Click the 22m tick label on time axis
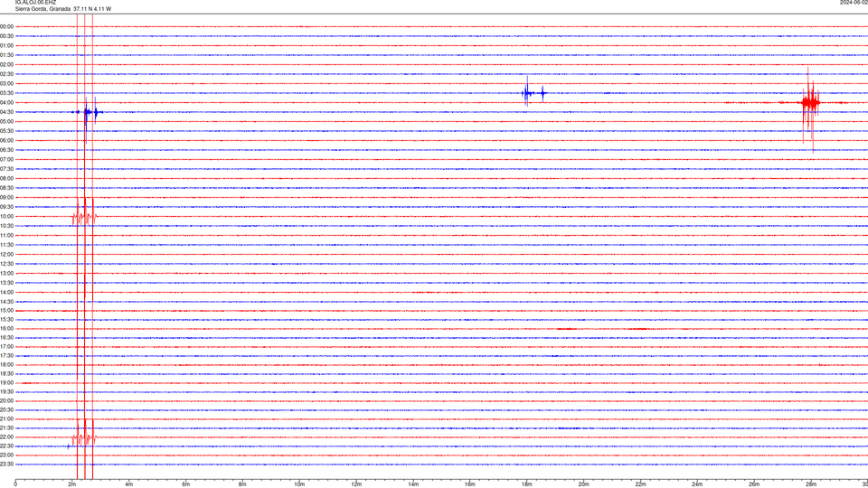The image size is (868, 488). (640, 484)
